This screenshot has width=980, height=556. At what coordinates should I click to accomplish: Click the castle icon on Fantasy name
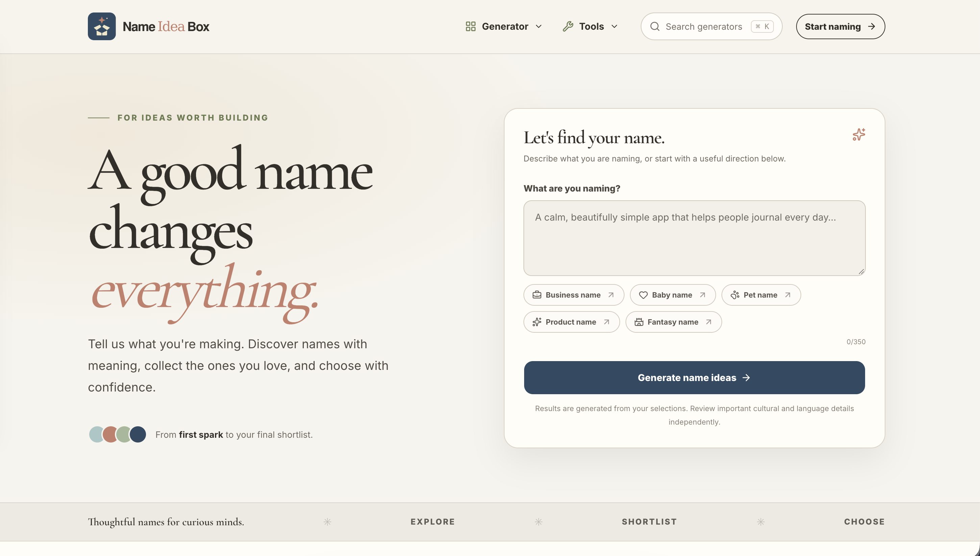pos(639,322)
